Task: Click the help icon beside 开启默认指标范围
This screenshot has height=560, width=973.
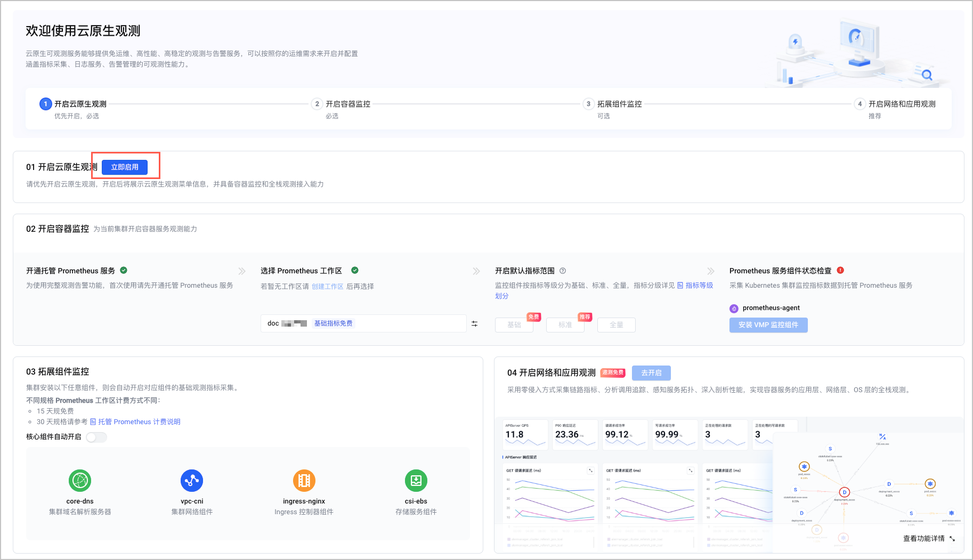Action: click(563, 271)
